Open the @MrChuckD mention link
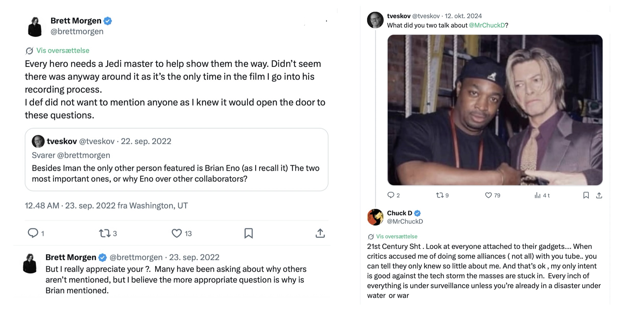Image resolution: width=644 pixels, height=326 pixels. pyautogui.click(x=487, y=25)
